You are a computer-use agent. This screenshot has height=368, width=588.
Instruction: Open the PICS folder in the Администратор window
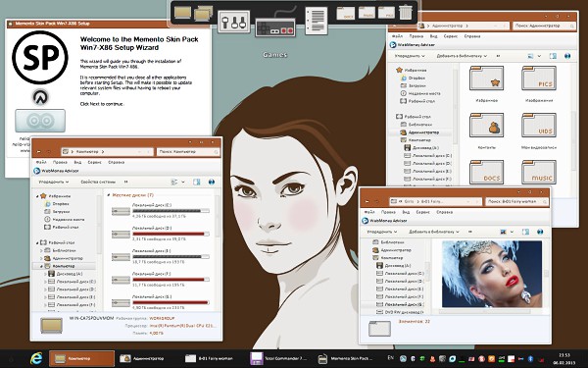click(539, 79)
